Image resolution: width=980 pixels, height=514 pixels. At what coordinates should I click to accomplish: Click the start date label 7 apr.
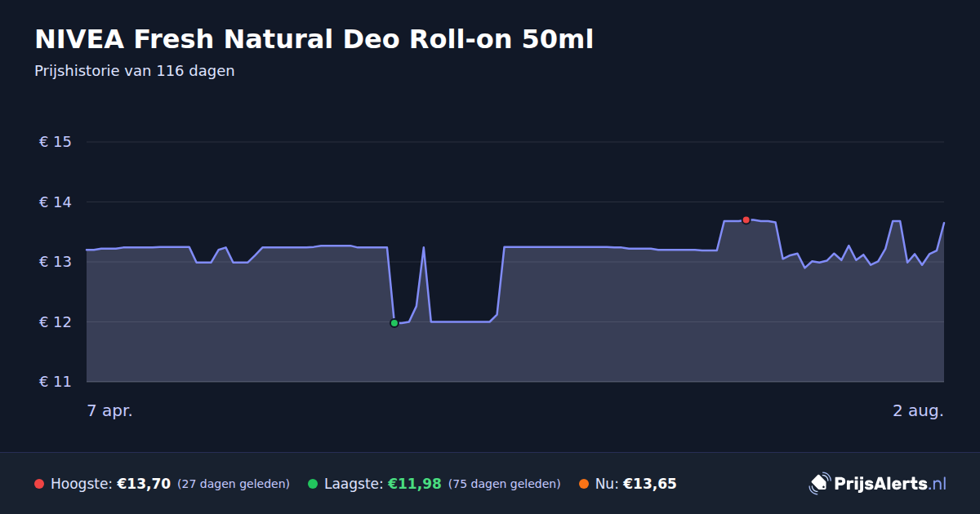click(110, 410)
